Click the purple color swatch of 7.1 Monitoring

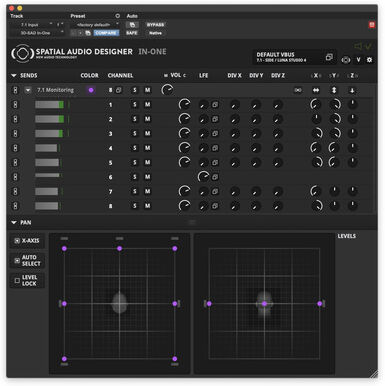point(91,90)
